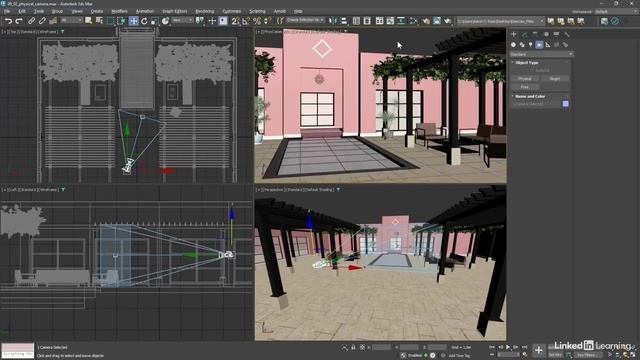Create a Free camera

pyautogui.click(x=525, y=87)
